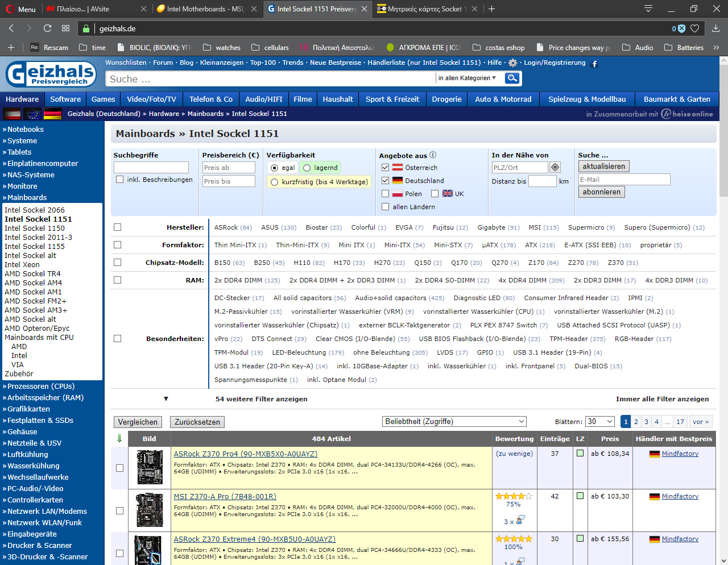Open MSI Z370-A Pro motherboard thumbnail
Screen dimensions: 728x565
pos(150,510)
